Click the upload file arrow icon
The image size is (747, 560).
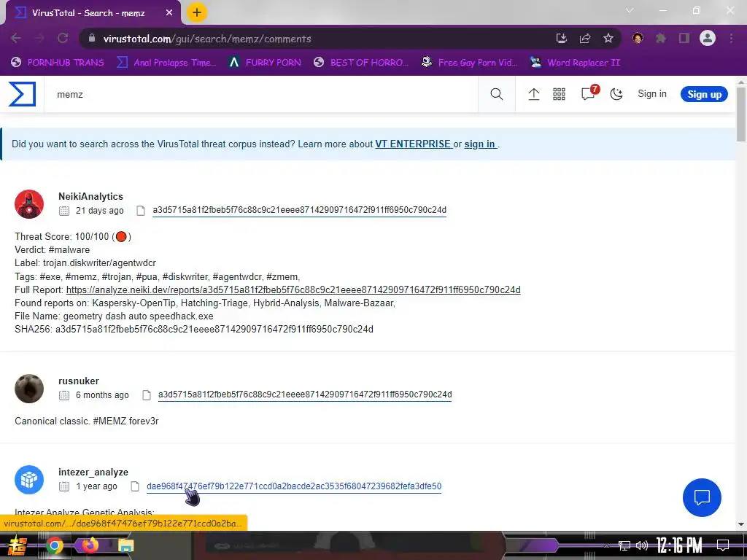(533, 94)
